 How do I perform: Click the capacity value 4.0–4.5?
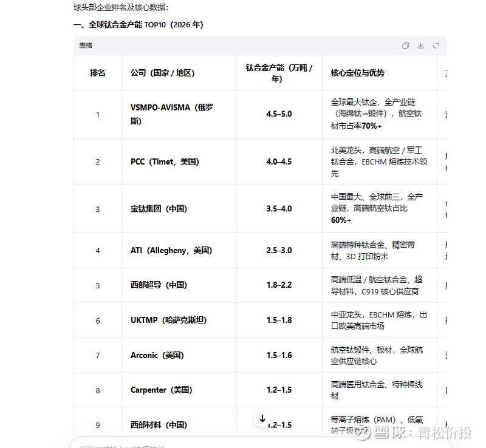[x=279, y=161]
